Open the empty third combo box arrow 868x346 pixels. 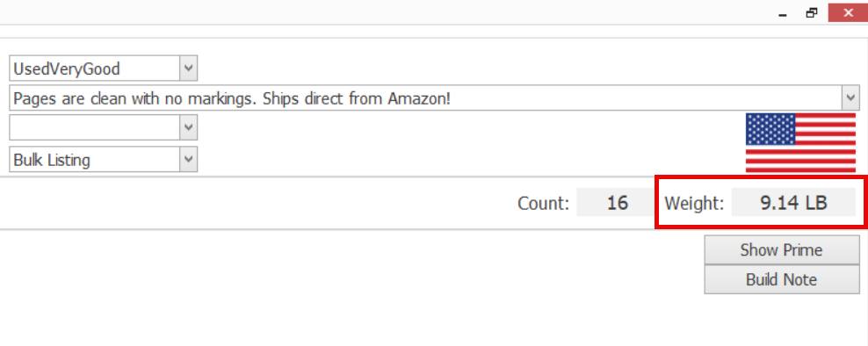coord(188,127)
